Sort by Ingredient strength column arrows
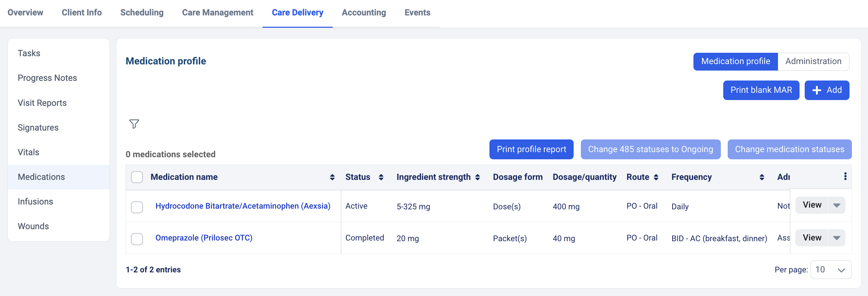Image resolution: width=868 pixels, height=296 pixels. coord(477,177)
